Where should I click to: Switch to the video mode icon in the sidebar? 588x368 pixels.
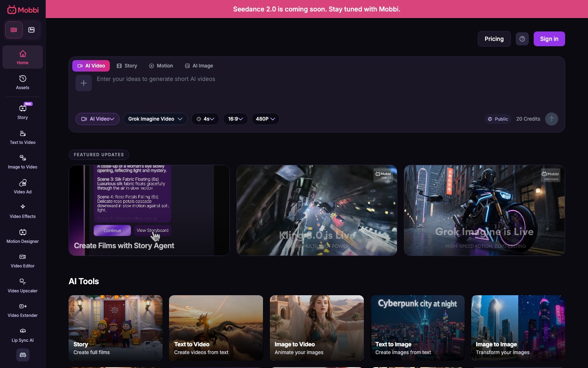14,30
